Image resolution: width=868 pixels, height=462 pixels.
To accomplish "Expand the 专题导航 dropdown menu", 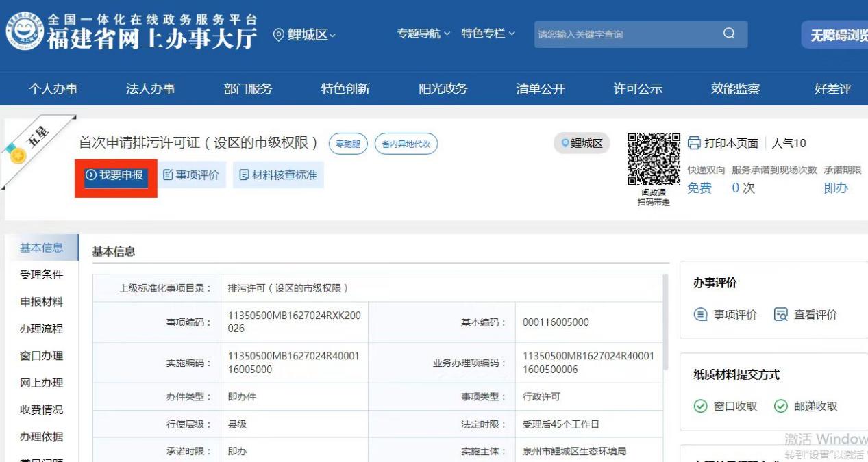I will [423, 34].
